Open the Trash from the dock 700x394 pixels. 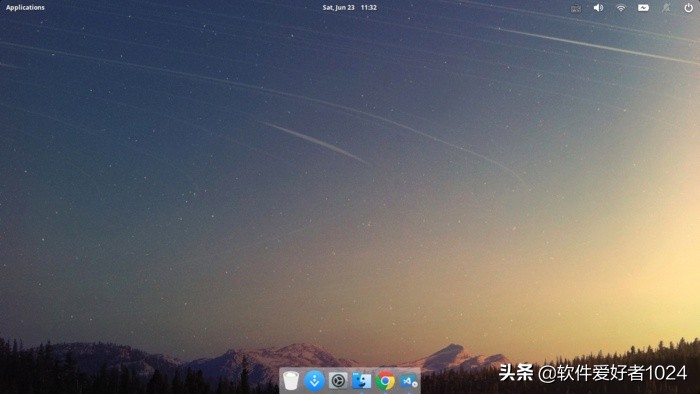click(291, 381)
